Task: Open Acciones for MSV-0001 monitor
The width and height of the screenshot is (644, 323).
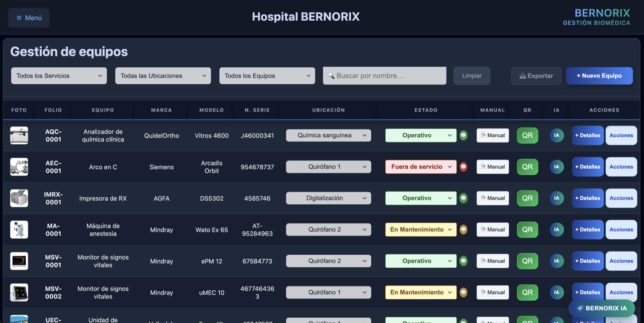Action: tap(621, 261)
